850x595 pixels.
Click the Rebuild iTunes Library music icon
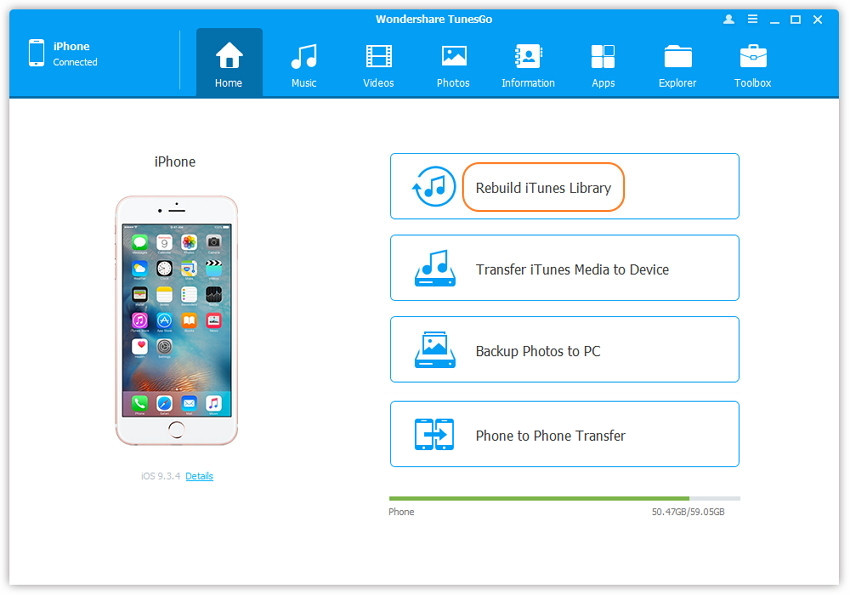(434, 186)
